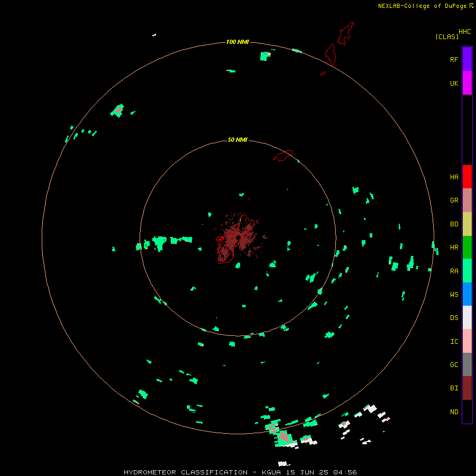Click the [CLAS] legend header
This screenshot has width=476, height=476.
(447, 36)
